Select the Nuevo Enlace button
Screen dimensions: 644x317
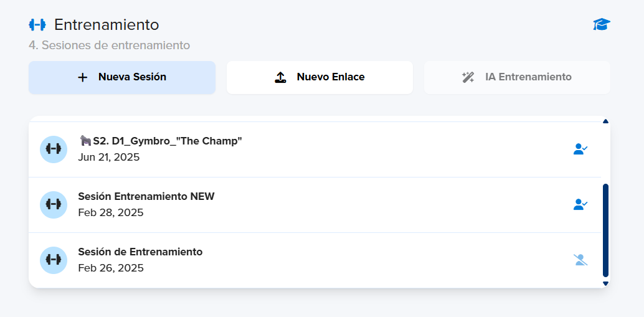coord(320,77)
